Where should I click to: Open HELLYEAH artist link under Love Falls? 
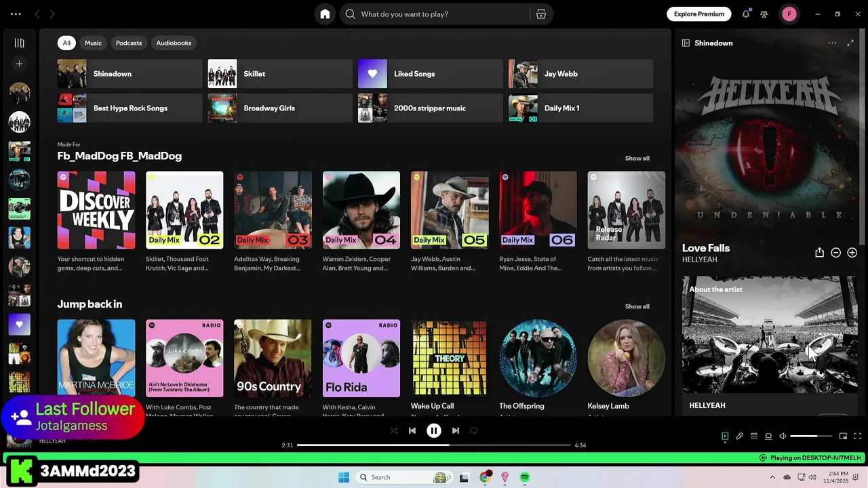(699, 260)
